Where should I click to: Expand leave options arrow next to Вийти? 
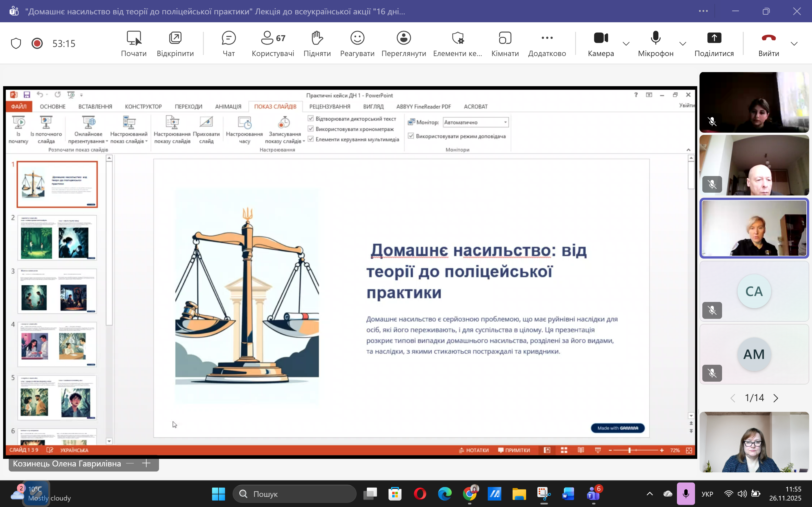coord(794,44)
